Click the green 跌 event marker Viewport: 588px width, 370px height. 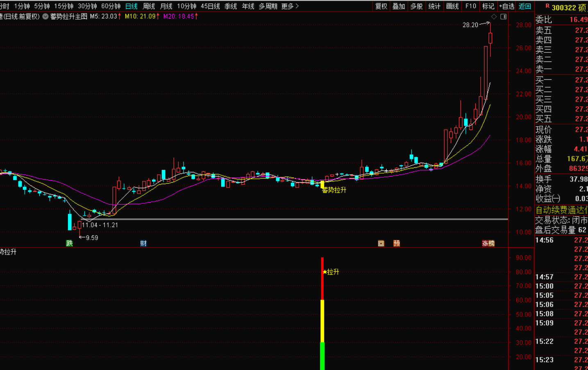coord(69,244)
